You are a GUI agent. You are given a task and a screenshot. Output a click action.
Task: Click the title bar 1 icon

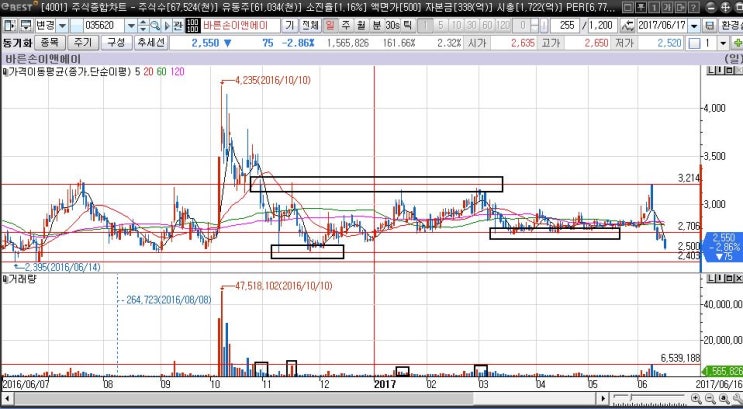click(654, 7)
